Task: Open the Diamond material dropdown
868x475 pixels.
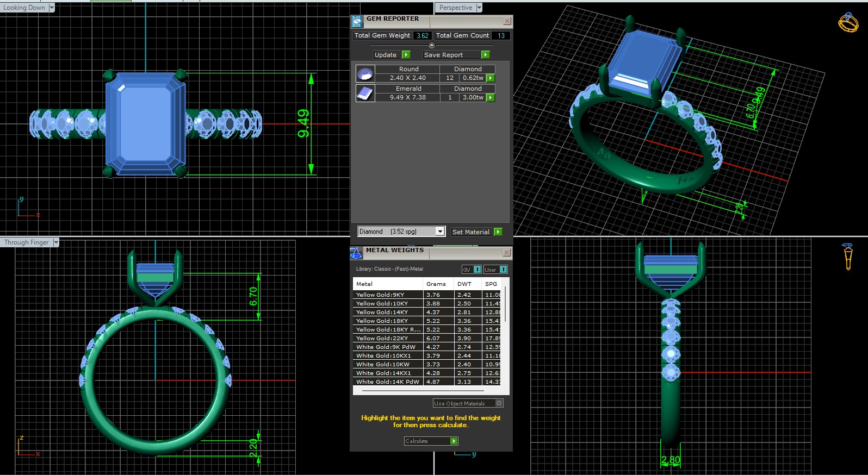Action: pyautogui.click(x=439, y=232)
